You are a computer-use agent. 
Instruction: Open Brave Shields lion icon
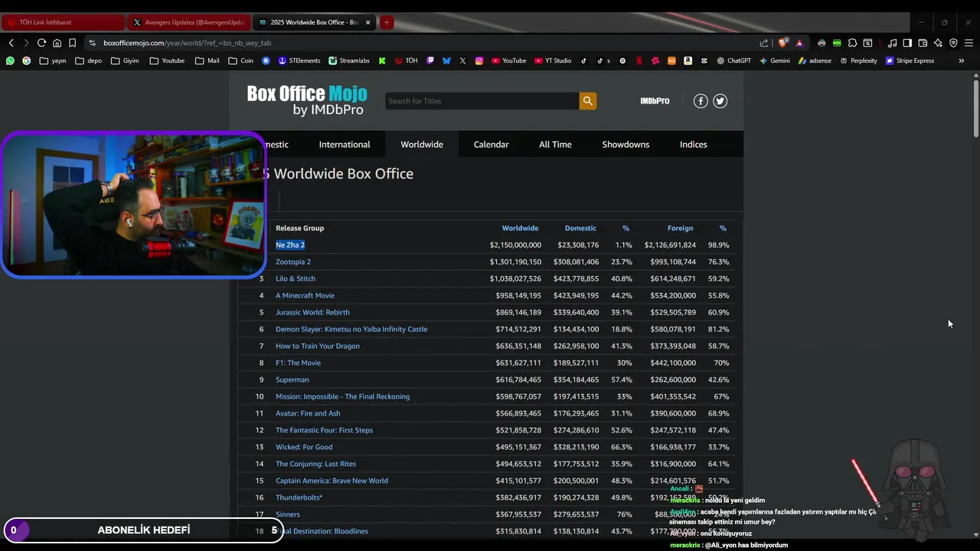click(x=782, y=43)
